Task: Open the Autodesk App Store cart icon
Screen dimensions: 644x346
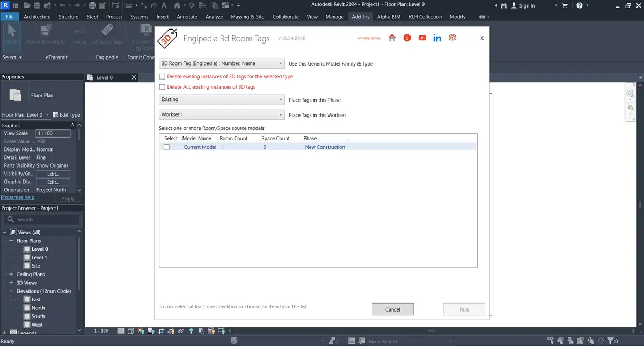Action: click(x=565, y=5)
